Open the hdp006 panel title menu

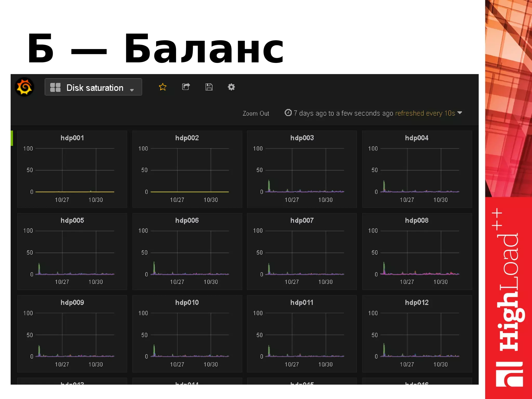click(x=187, y=221)
